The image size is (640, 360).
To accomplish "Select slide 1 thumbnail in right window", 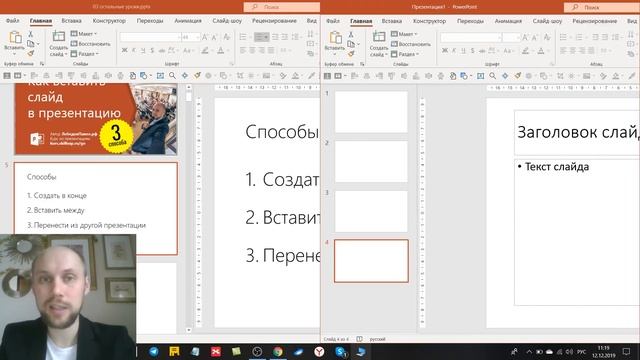I will (371, 112).
